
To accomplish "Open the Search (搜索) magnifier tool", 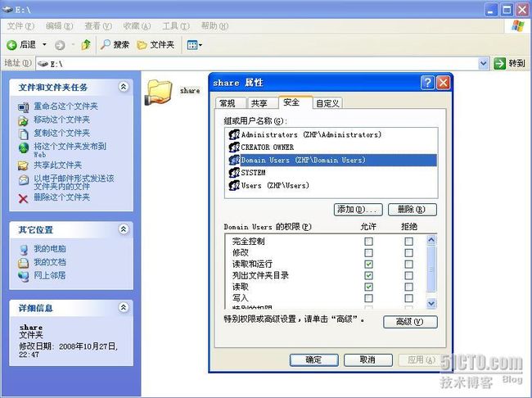I will tap(115, 44).
